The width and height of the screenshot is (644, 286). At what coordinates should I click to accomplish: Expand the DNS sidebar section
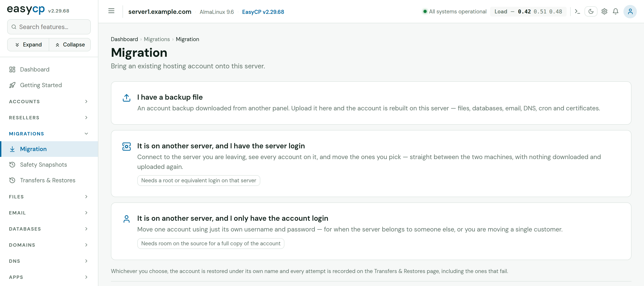point(49,261)
